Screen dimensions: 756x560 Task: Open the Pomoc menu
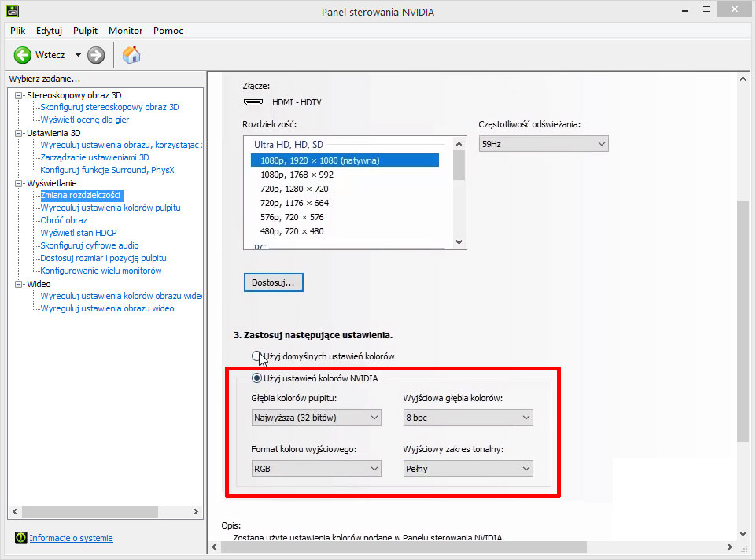pos(168,31)
